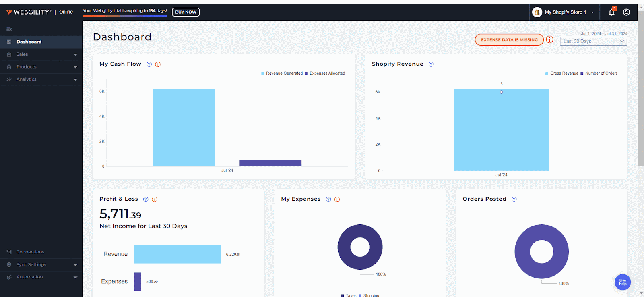Click the Gross Revenue legend color swatch
This screenshot has width=644, height=297.
point(547,73)
